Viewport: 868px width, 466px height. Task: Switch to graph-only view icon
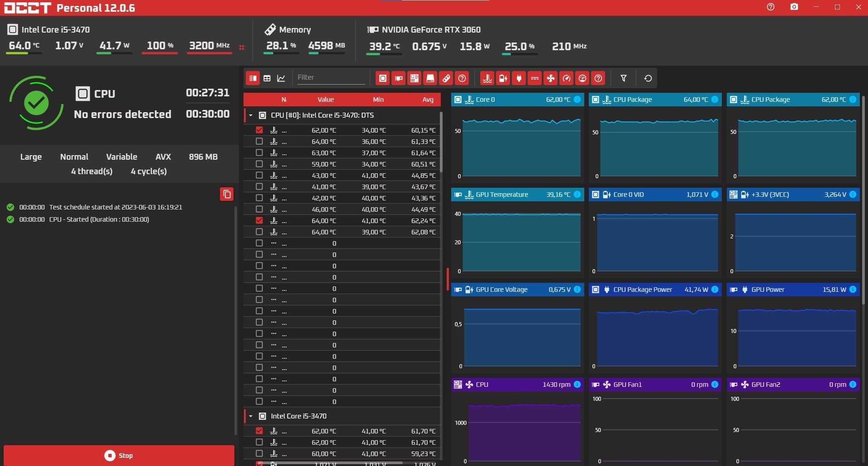pos(281,78)
